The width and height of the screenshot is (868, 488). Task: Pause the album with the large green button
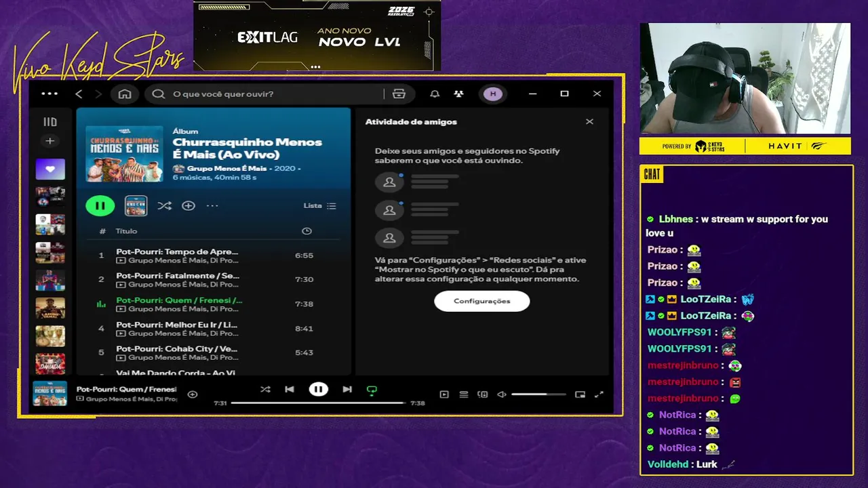pos(100,205)
